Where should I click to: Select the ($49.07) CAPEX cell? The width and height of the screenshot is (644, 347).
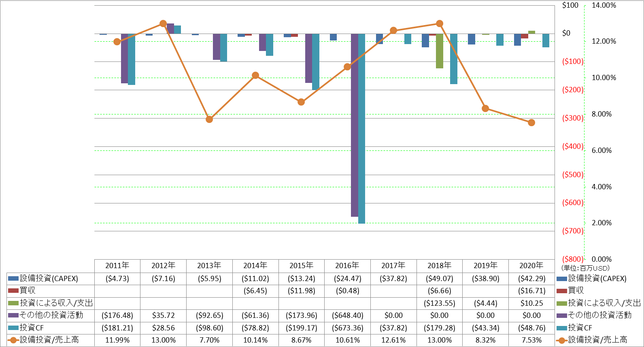(440, 279)
